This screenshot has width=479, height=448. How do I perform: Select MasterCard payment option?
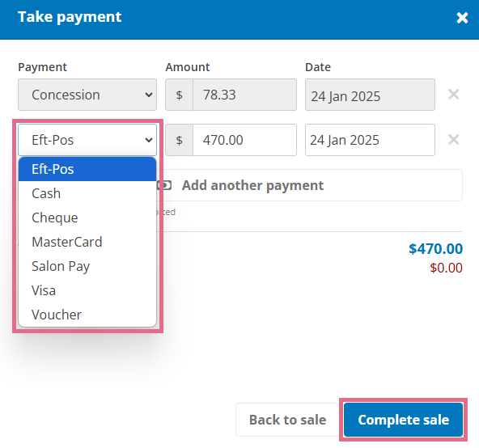click(87, 242)
